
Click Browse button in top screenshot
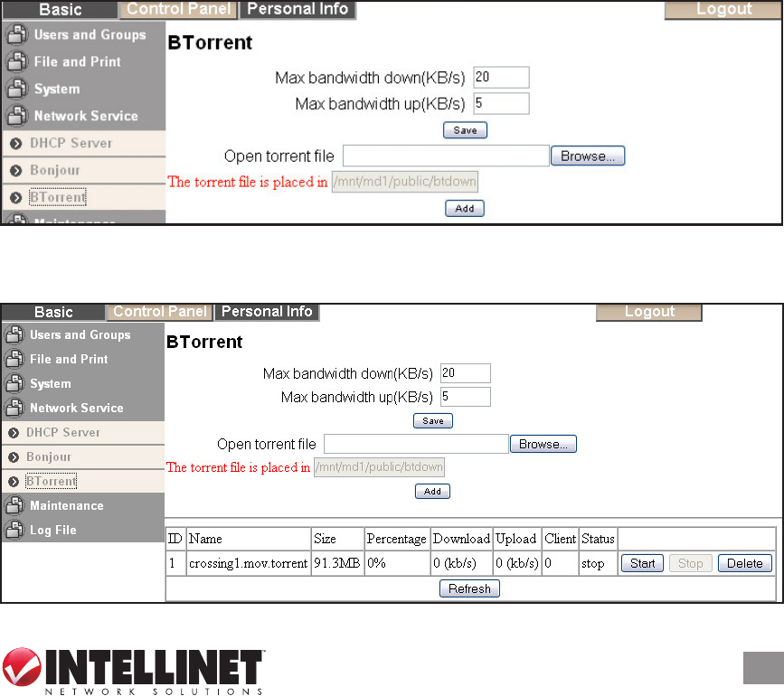[588, 155]
